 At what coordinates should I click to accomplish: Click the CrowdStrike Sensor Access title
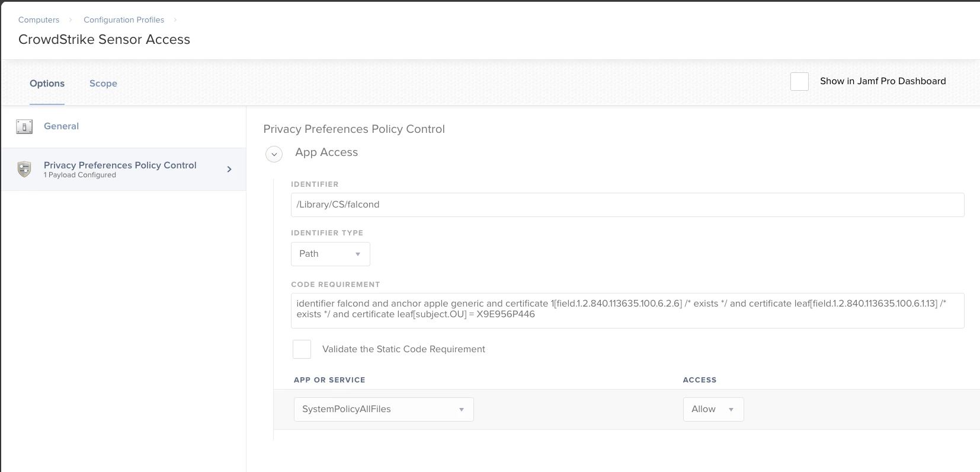coord(104,40)
